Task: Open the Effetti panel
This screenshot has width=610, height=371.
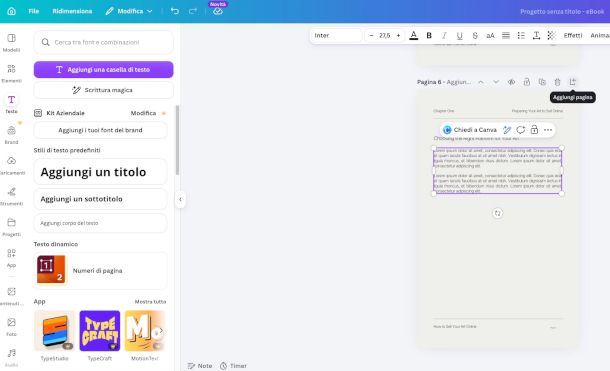Action: coord(573,35)
